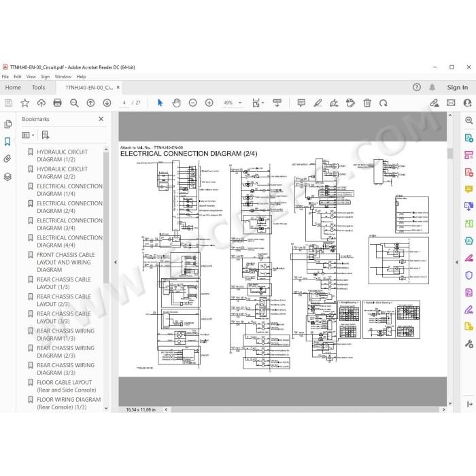
Task: Click the horizontal scrollbar at bottom
Action: 305,410
